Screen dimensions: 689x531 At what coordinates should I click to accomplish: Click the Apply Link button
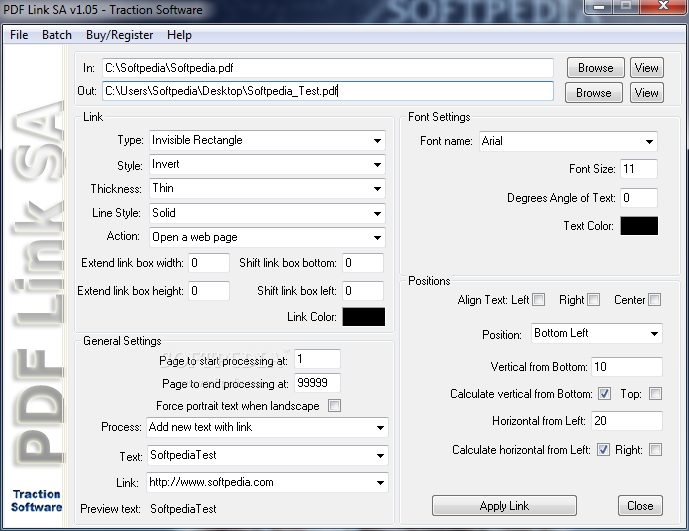[x=504, y=506]
